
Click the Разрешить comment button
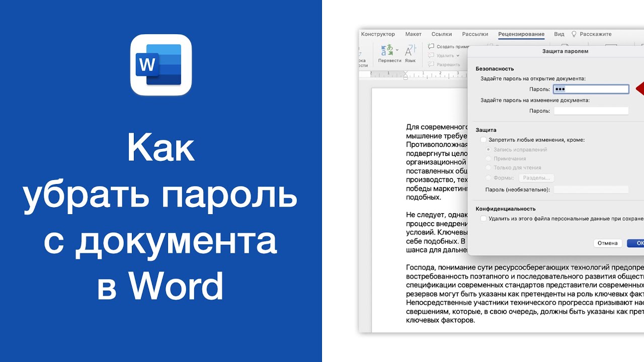[444, 64]
